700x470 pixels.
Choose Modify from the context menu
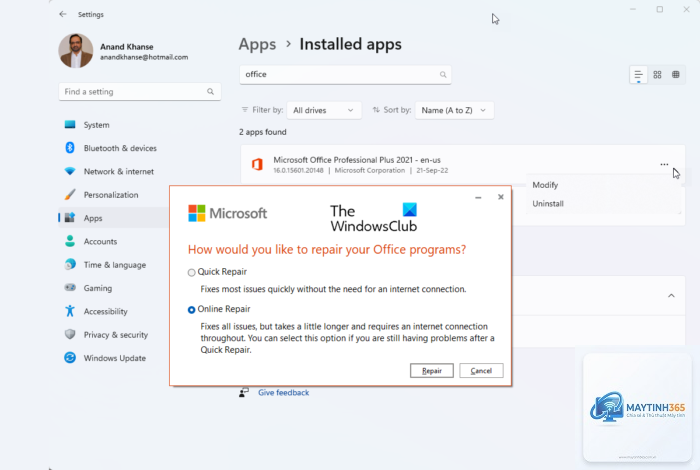(x=545, y=185)
